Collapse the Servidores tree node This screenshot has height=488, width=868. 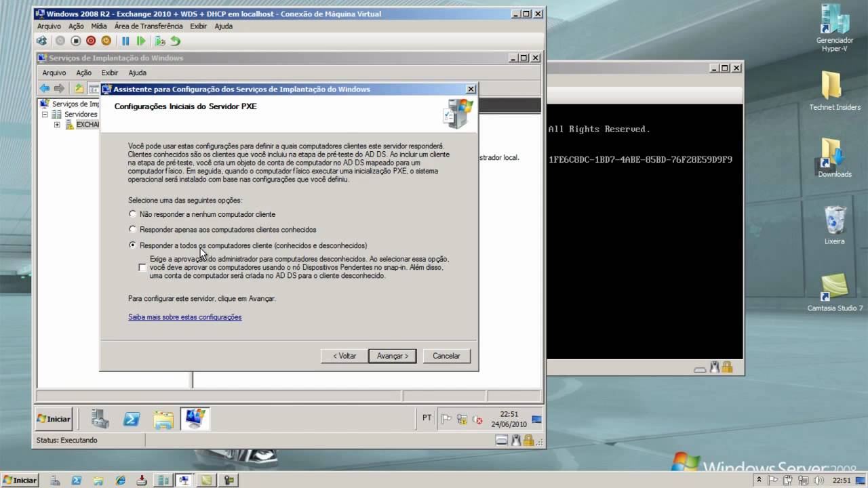(x=46, y=115)
